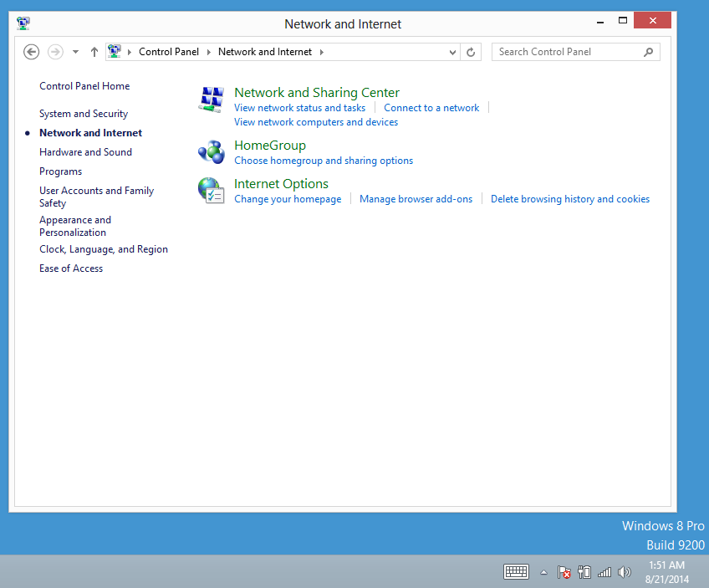Screen dimensions: 709x588
Task: Open HomeGroup heading link
Action: tap(270, 146)
